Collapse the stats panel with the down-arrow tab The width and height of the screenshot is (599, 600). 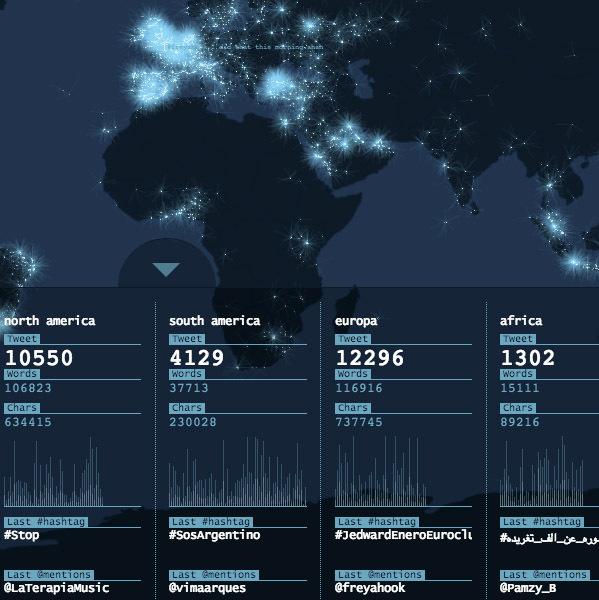(166, 269)
